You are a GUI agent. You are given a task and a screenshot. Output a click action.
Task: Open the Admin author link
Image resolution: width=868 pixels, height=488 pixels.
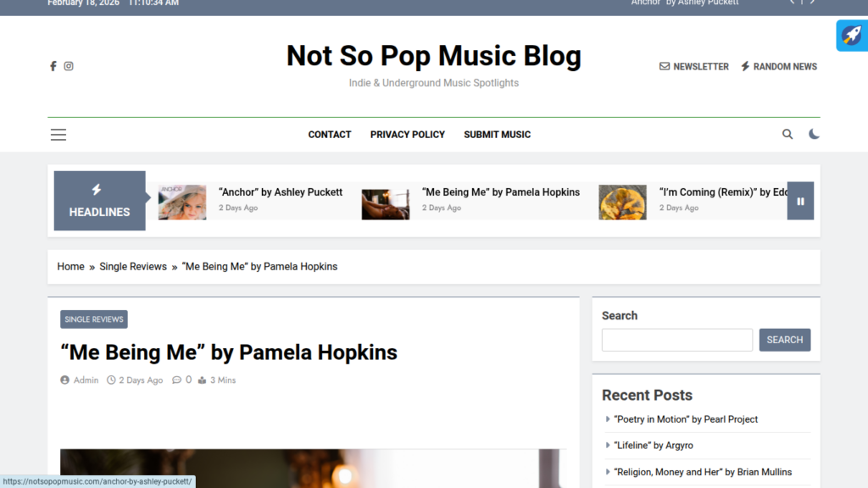click(86, 380)
